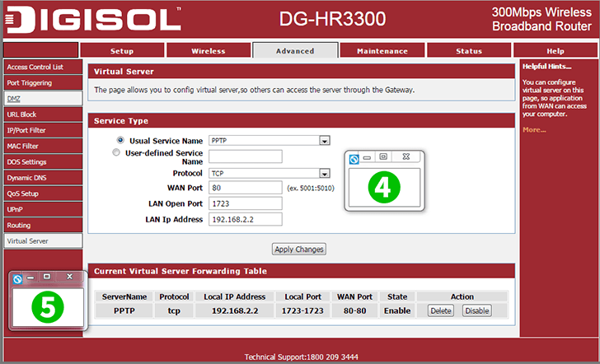The image size is (600, 364).
Task: Click the (ex. 5001:5010) hint text
Action: pyautogui.click(x=311, y=188)
